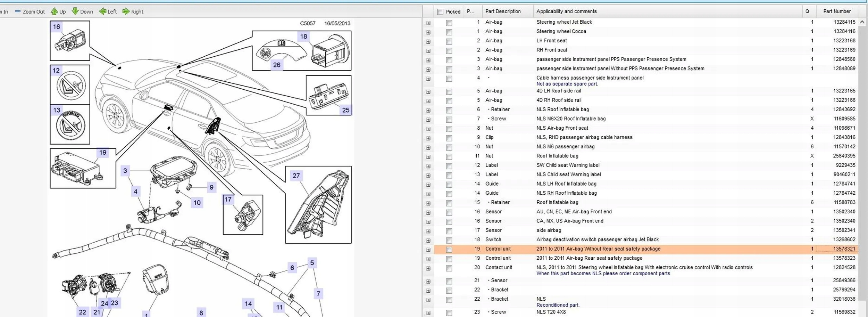Select callout 13 airbag label in the diagram
The width and height of the screenshot is (868, 317).
(57, 110)
